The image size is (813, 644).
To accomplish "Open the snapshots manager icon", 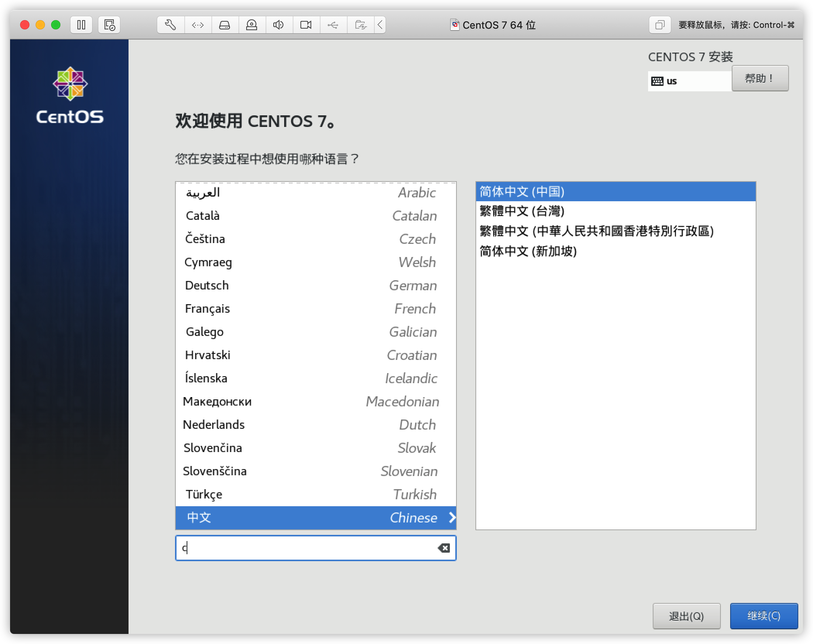I will pyautogui.click(x=109, y=25).
